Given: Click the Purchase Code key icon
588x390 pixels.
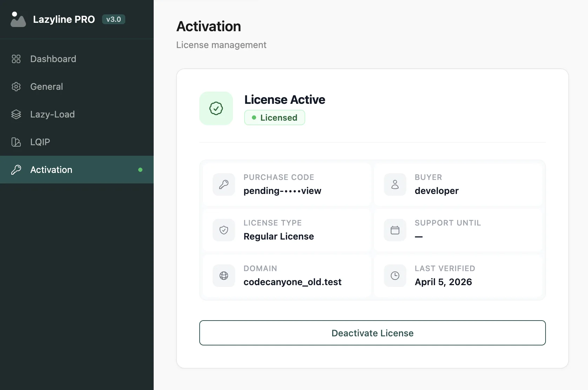Looking at the screenshot, I should click(224, 184).
